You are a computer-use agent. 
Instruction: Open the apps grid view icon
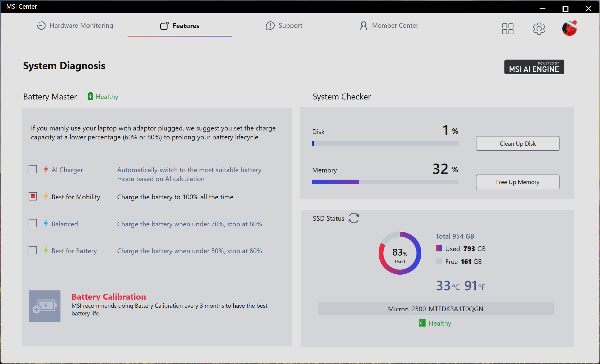pos(508,29)
